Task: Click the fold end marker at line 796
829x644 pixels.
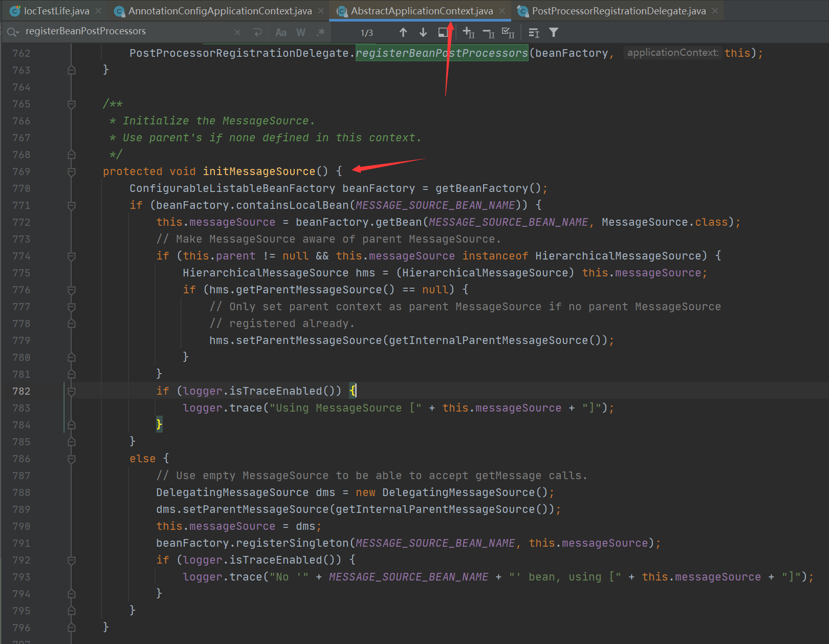Action: point(72,628)
